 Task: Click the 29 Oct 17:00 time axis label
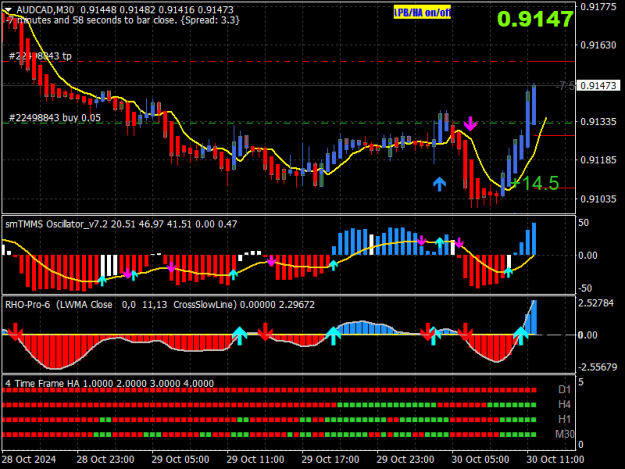coord(330,459)
